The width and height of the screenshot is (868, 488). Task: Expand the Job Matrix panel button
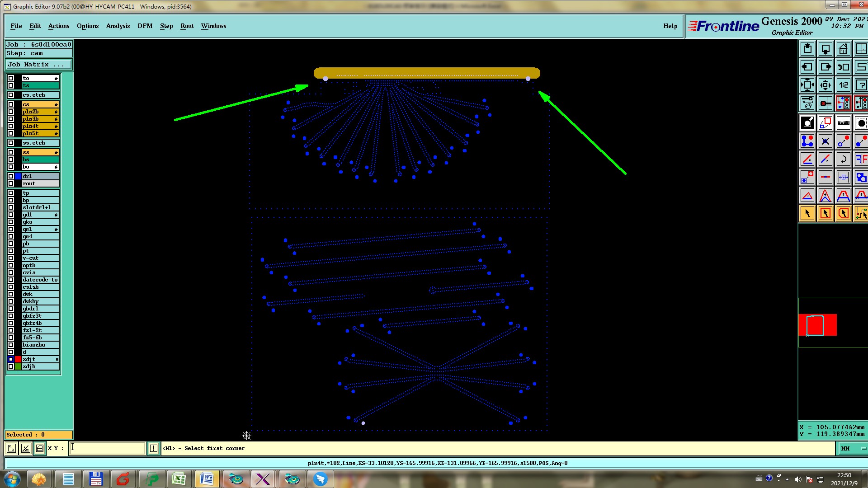click(38, 65)
